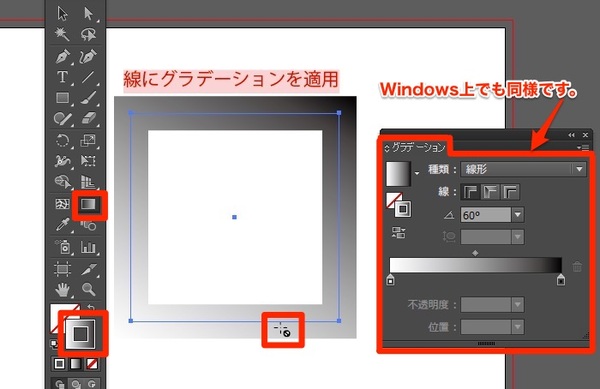Activate the Gradient tool in toolbar

pyautogui.click(x=89, y=205)
